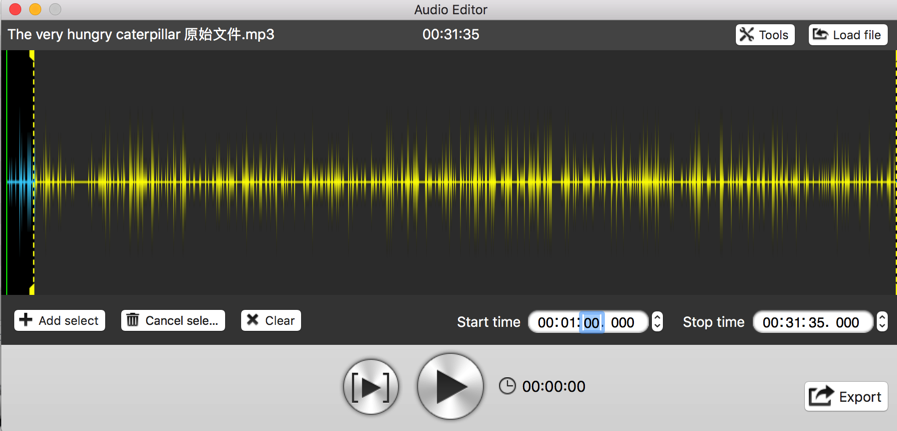Click the bottom yellow selection start handle

point(33,290)
